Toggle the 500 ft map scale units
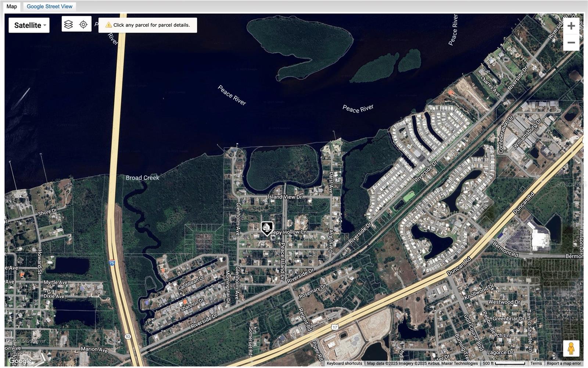588x368 pixels. click(503, 363)
